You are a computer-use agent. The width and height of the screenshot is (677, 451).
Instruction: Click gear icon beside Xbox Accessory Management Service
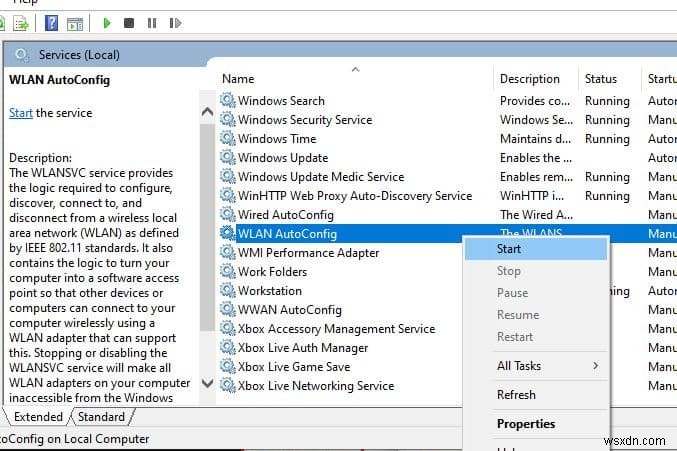tap(228, 328)
